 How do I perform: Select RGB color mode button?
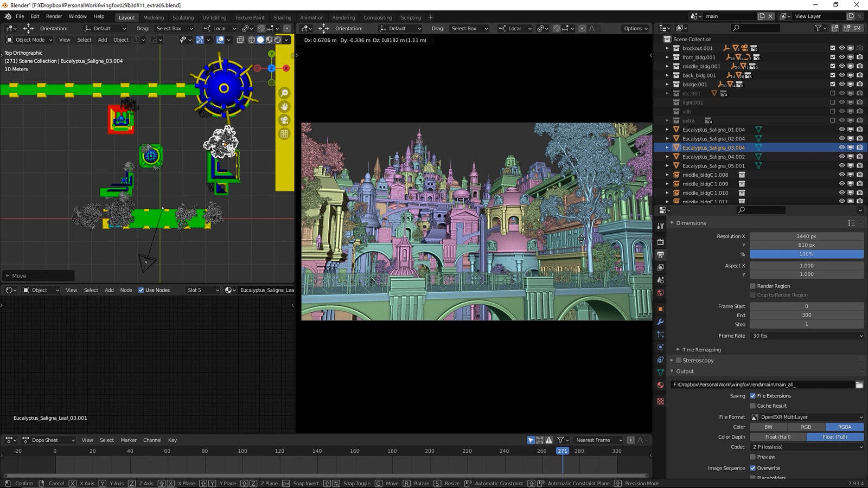point(806,427)
